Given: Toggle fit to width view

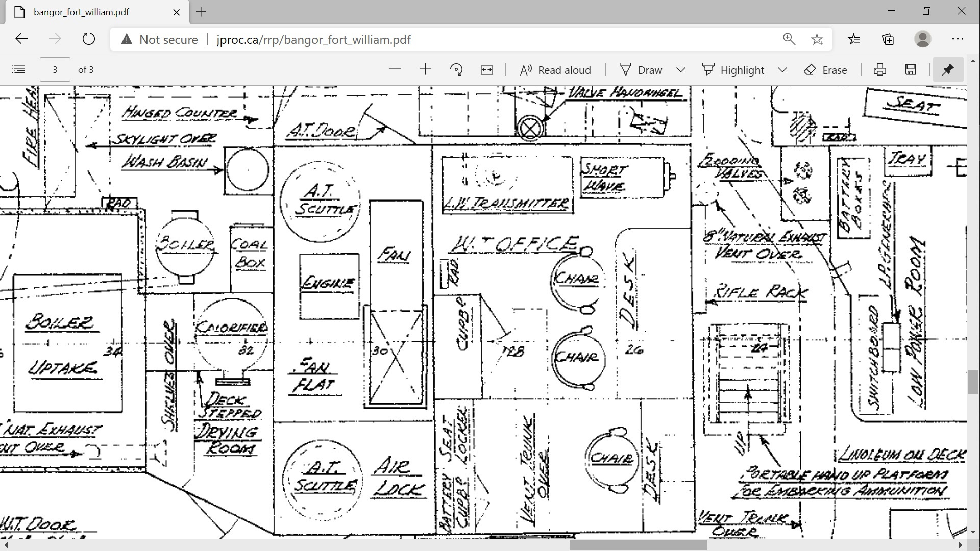Looking at the screenshot, I should pos(487,70).
